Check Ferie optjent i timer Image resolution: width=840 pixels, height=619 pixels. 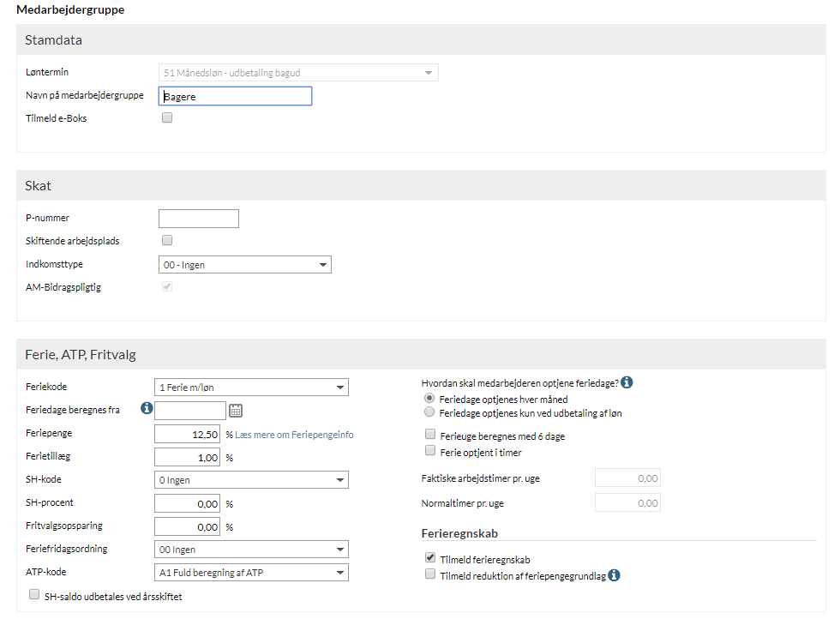(x=430, y=451)
